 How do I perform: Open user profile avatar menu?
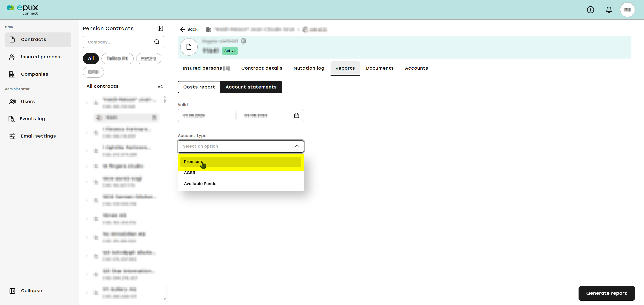[x=627, y=10]
